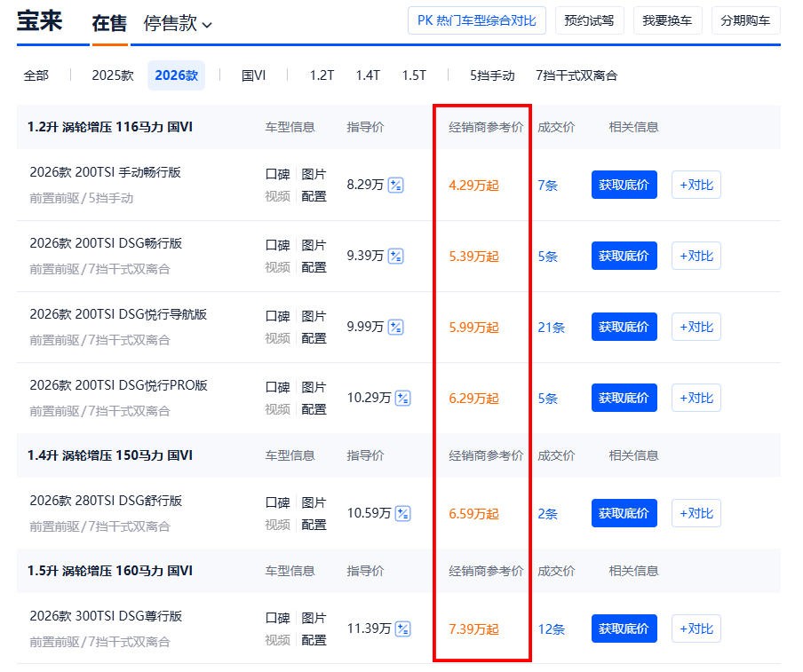Click calculator icon beside 10.59万 price

tap(403, 514)
